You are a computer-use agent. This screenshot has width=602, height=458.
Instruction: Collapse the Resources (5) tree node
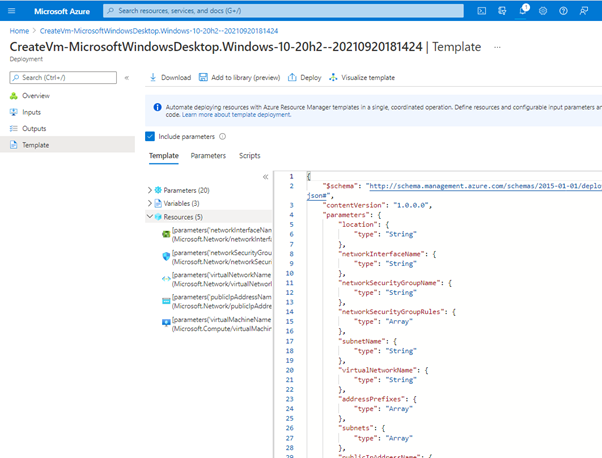point(150,215)
